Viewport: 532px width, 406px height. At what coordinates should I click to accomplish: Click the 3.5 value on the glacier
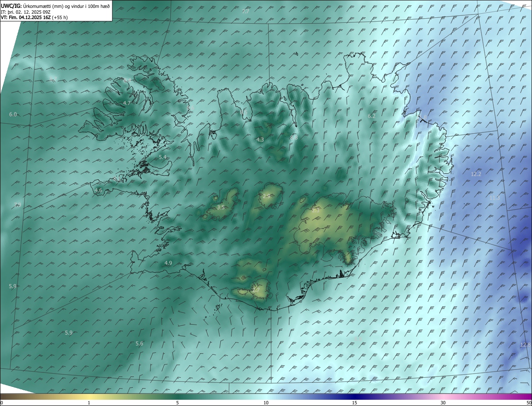point(221,207)
